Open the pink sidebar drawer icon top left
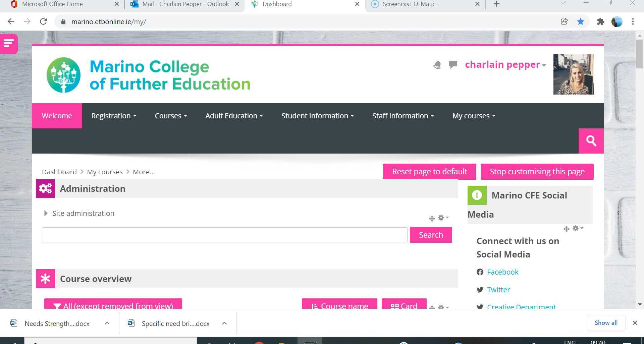 tap(8, 43)
